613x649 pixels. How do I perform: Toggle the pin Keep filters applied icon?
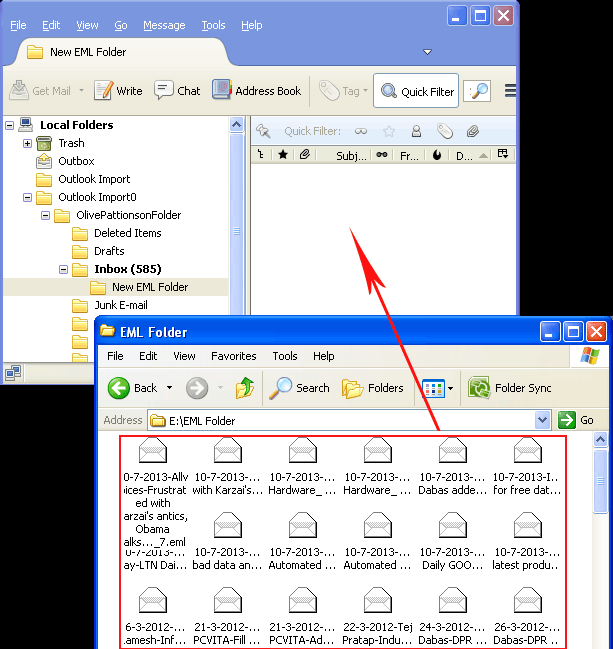coord(263,131)
